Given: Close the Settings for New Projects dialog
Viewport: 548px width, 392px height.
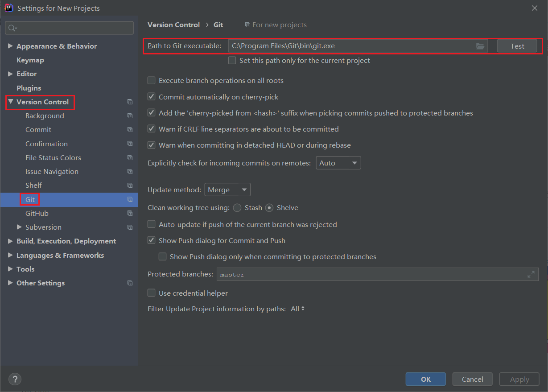Looking at the screenshot, I should click(x=534, y=8).
